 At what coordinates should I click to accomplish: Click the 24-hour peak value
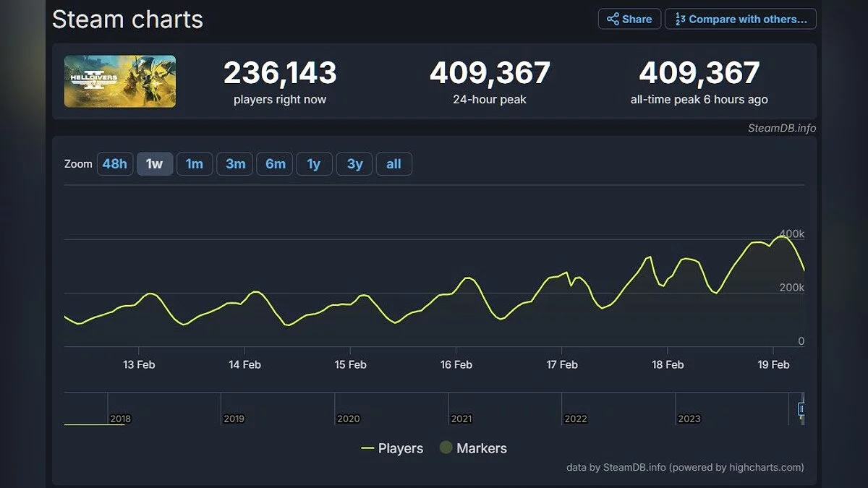pos(490,73)
